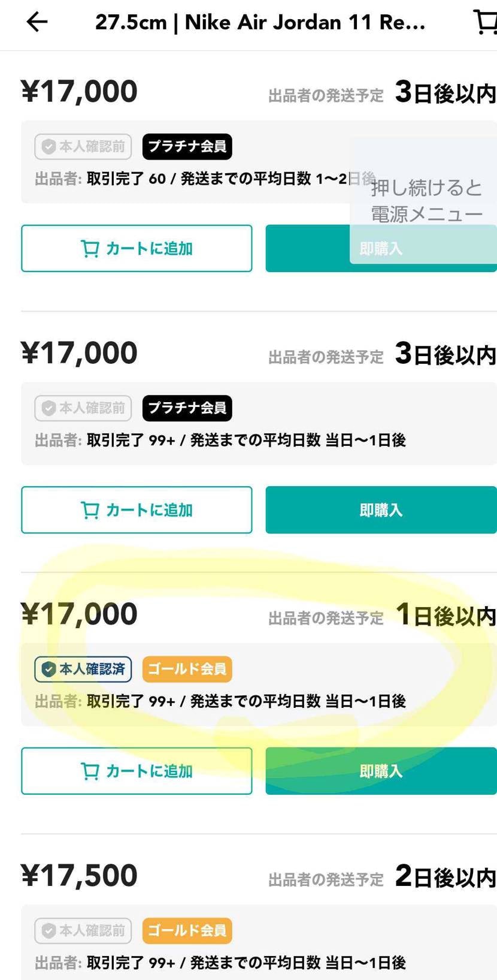
Task: Click カートに追加 for the first ¥17,000 listing
Action: pos(137,248)
